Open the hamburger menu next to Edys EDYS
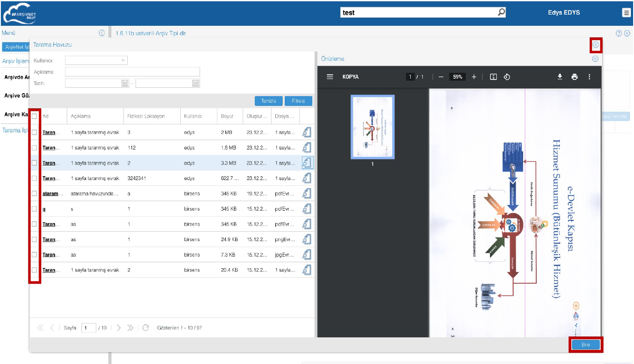Screen dimensions: 634x364 626,13
